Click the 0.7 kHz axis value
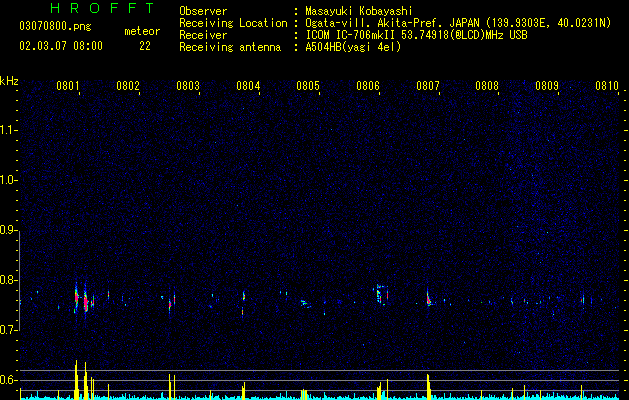The height and width of the screenshot is (400, 629). coord(9,330)
